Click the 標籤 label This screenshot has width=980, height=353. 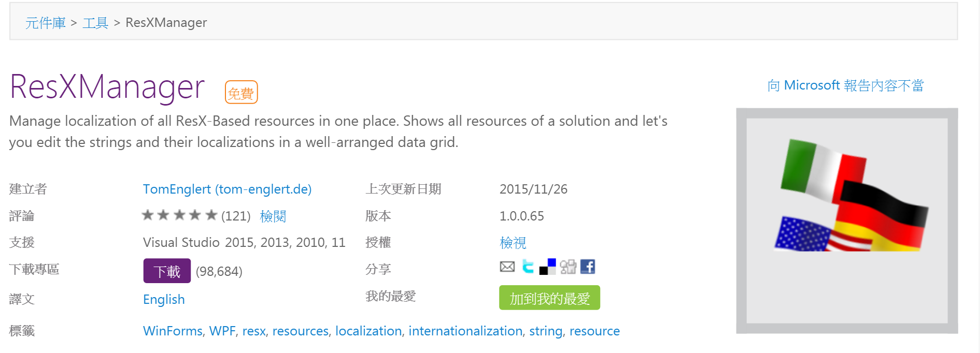coord(22,331)
